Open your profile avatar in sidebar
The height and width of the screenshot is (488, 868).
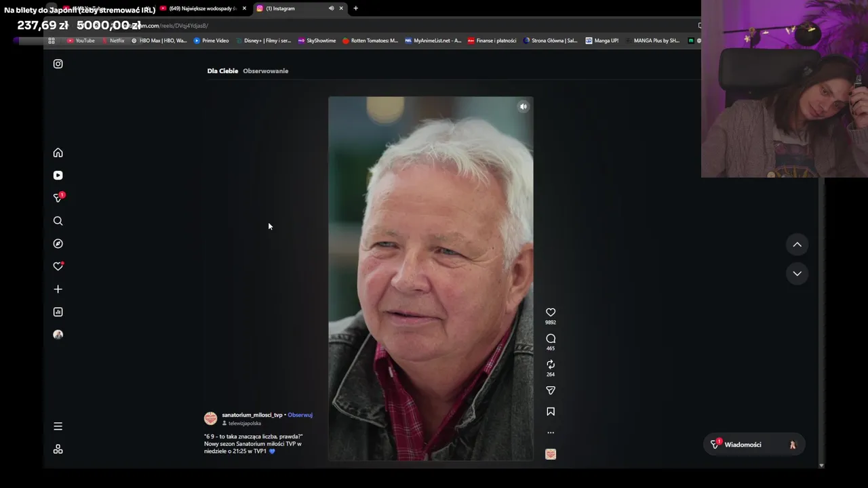58,335
